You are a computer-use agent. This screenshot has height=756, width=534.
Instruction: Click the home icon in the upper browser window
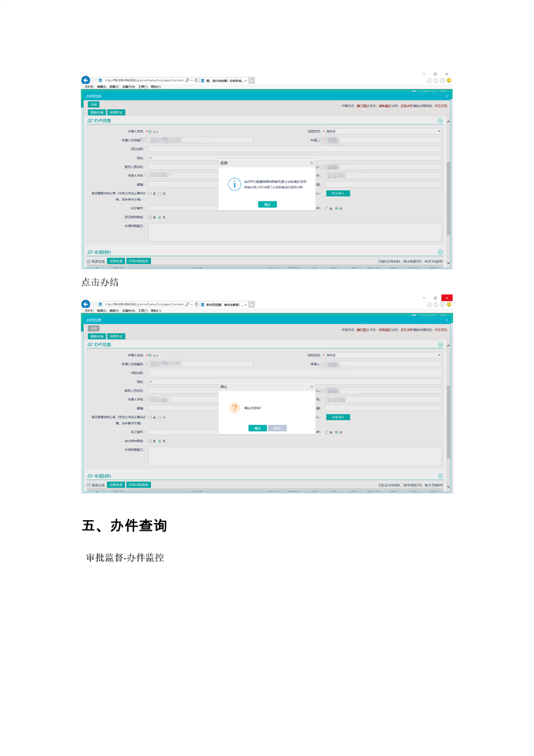pyautogui.click(x=430, y=80)
